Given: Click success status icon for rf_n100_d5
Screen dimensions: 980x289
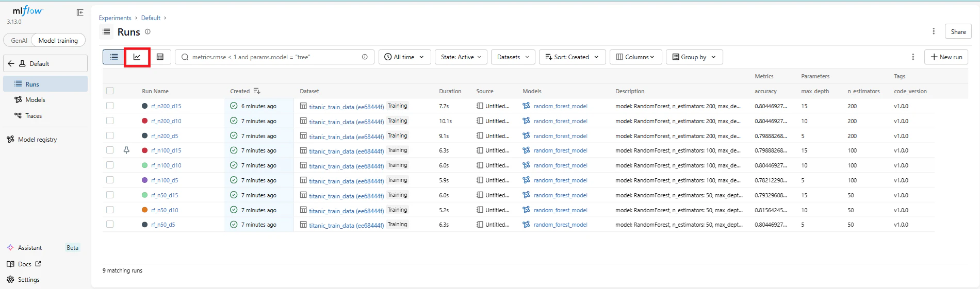Looking at the screenshot, I should click(234, 180).
